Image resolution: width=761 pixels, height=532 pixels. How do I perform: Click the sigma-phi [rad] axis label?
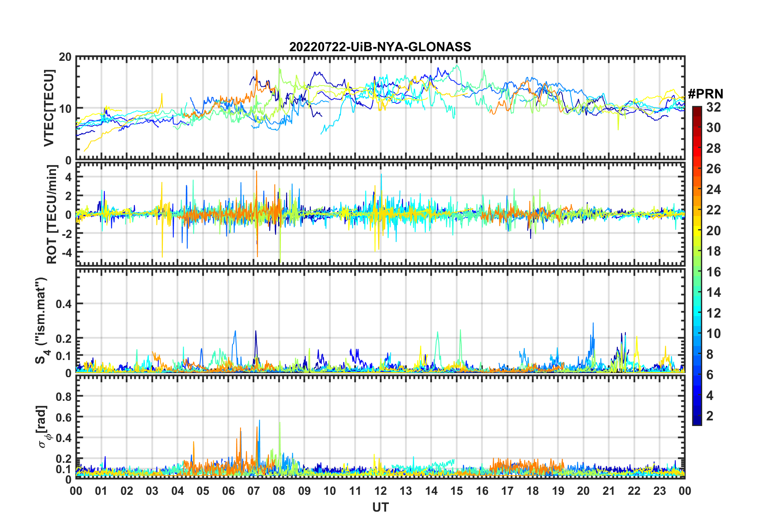click(43, 427)
